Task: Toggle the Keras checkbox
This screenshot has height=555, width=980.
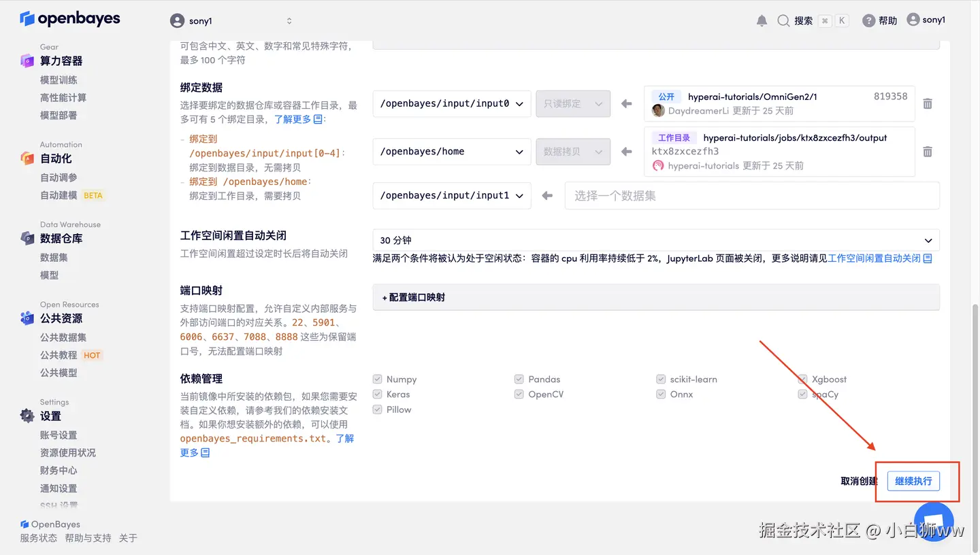Action: tap(378, 394)
